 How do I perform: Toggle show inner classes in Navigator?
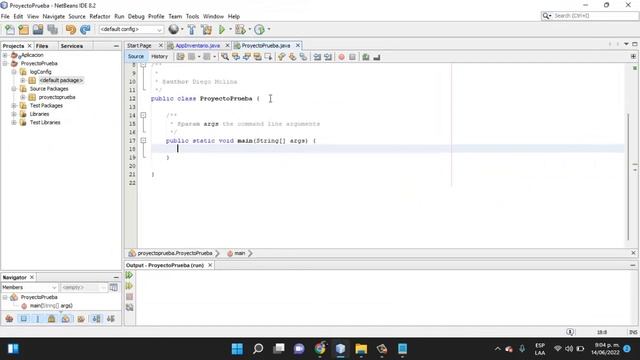[x=66, y=319]
